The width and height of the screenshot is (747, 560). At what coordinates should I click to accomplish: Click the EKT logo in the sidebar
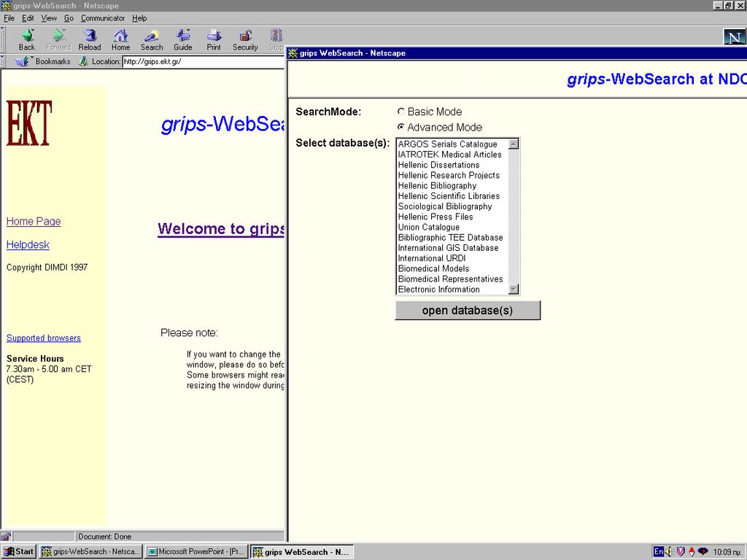(29, 122)
